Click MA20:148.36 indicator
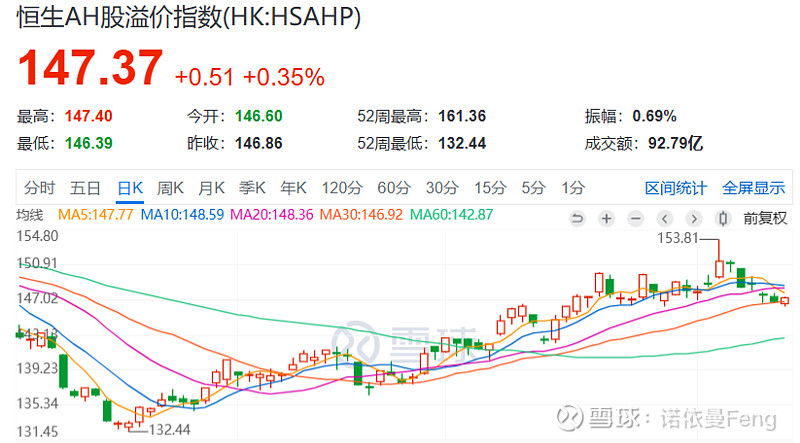Viewport: 800px width, 443px height. [x=271, y=215]
